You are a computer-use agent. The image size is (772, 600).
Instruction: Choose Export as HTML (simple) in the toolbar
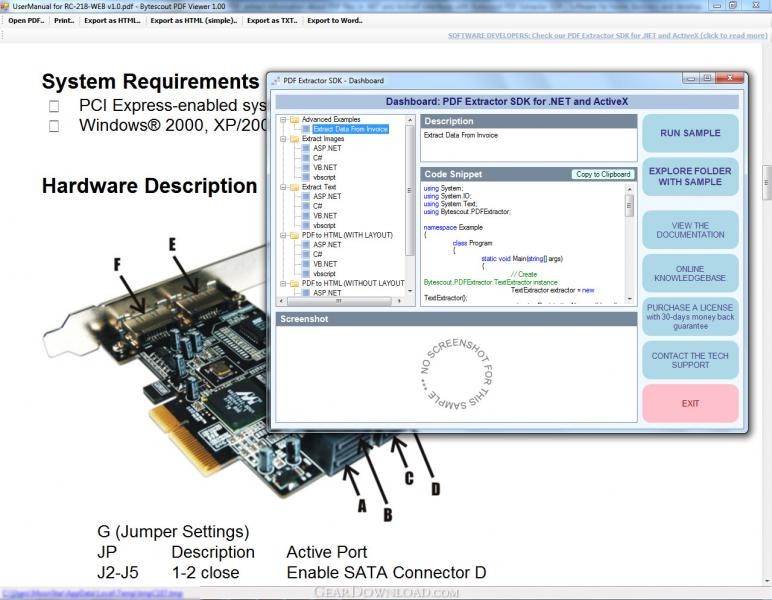click(x=193, y=21)
